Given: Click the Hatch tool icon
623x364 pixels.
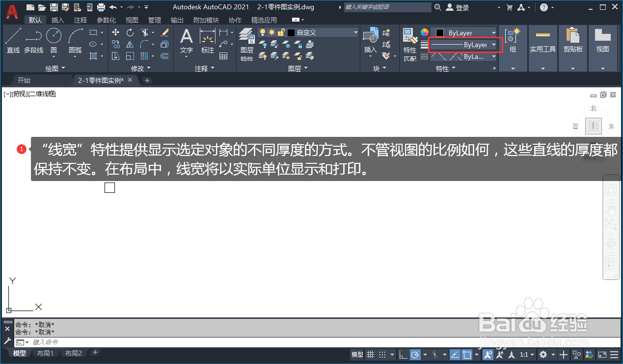Looking at the screenshot, I should tap(94, 56).
